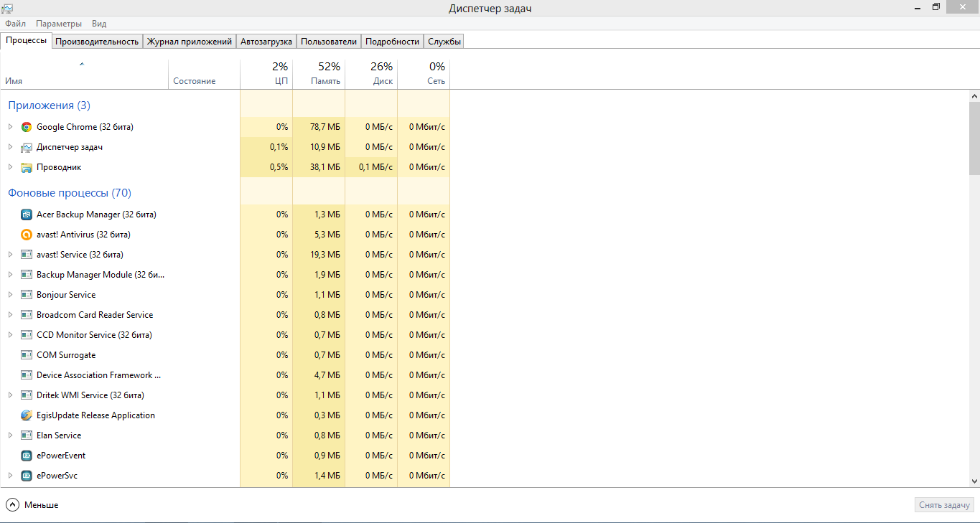Expand the Broadcom Card Reader Service entry
980x523 pixels.
click(x=10, y=315)
